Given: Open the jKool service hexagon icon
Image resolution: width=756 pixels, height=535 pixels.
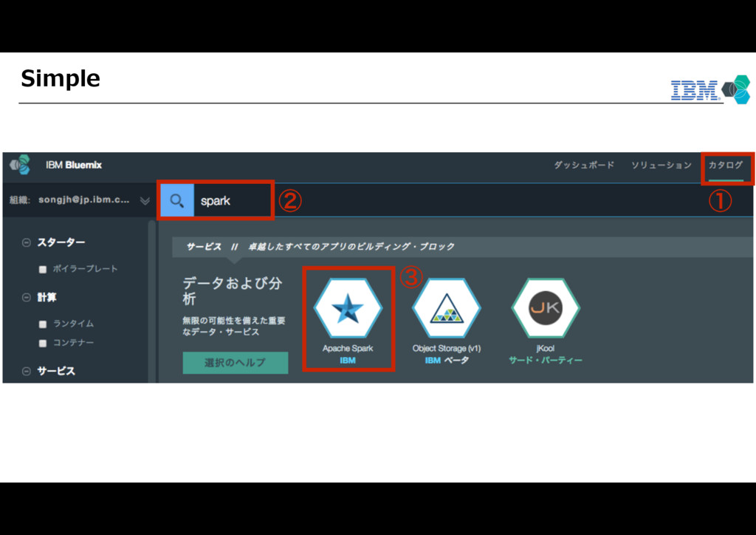Looking at the screenshot, I should (x=546, y=308).
